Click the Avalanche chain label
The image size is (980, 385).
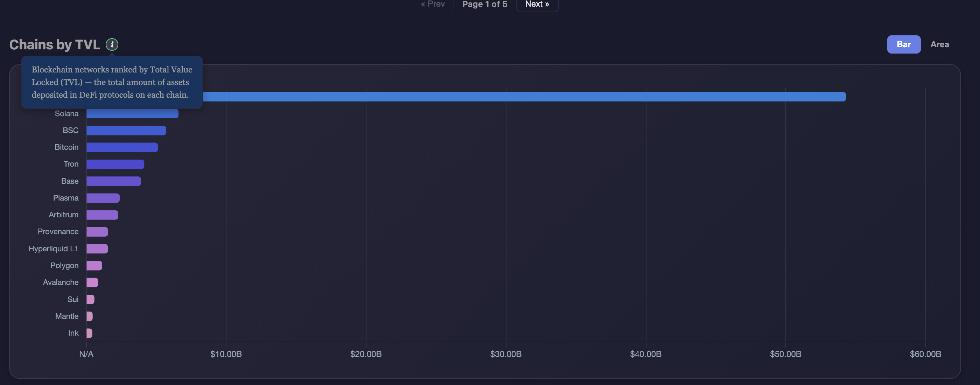[61, 282]
